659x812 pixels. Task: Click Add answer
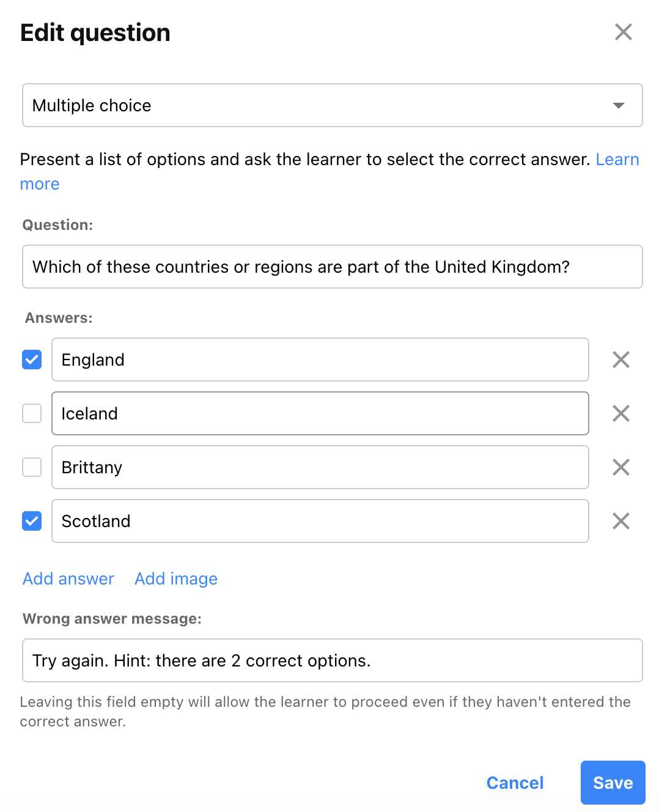[68, 578]
